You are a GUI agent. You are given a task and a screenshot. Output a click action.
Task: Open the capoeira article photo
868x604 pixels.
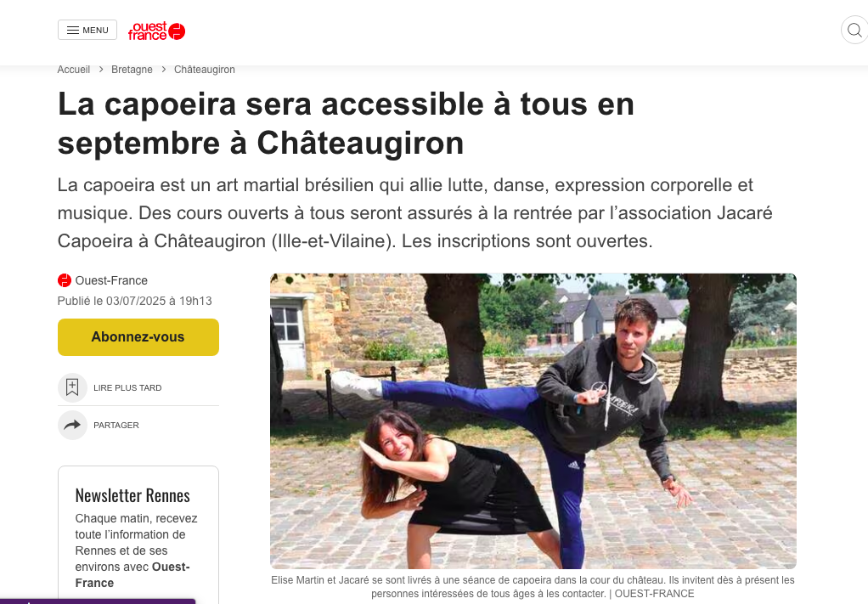pos(533,421)
